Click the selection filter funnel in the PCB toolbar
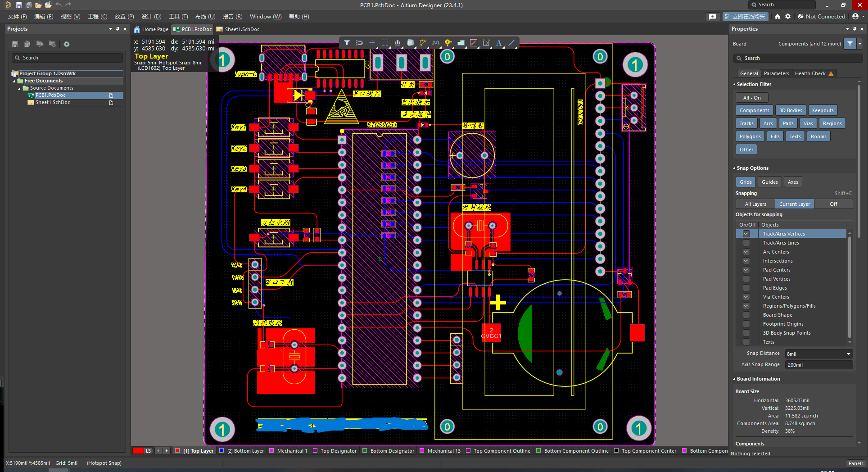 click(x=347, y=43)
